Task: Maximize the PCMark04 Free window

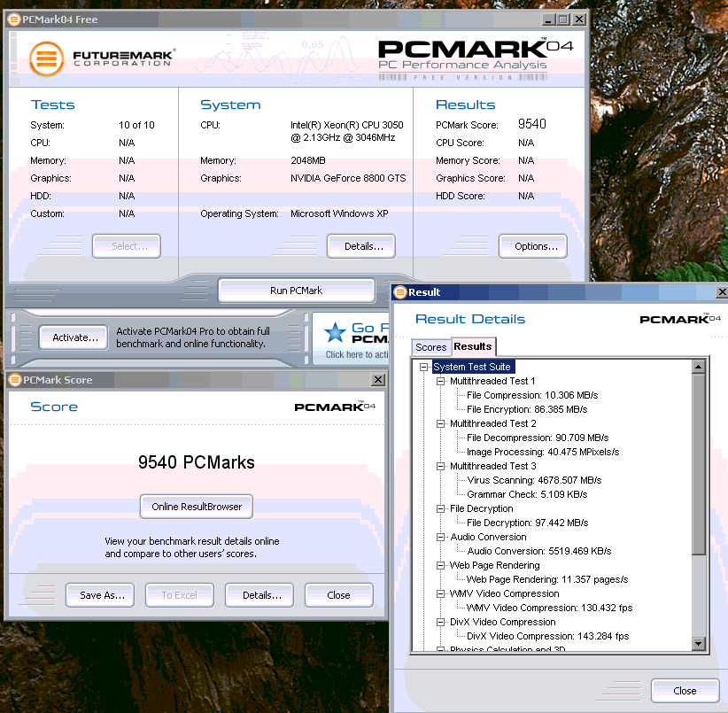Action: [563, 19]
